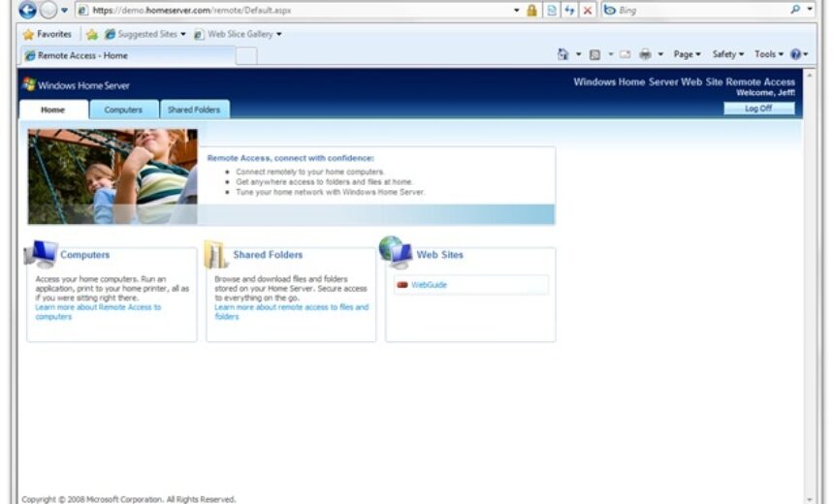Open the search provider dropdown
The width and height of the screenshot is (834, 504).
(810, 10)
